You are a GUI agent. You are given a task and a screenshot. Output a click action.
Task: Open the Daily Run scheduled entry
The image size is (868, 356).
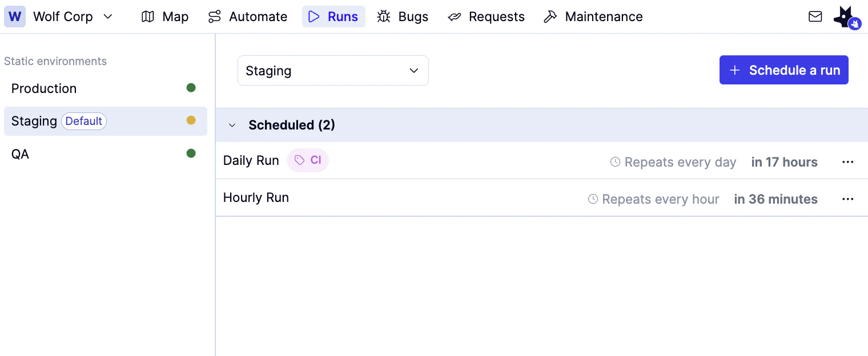[x=251, y=160]
